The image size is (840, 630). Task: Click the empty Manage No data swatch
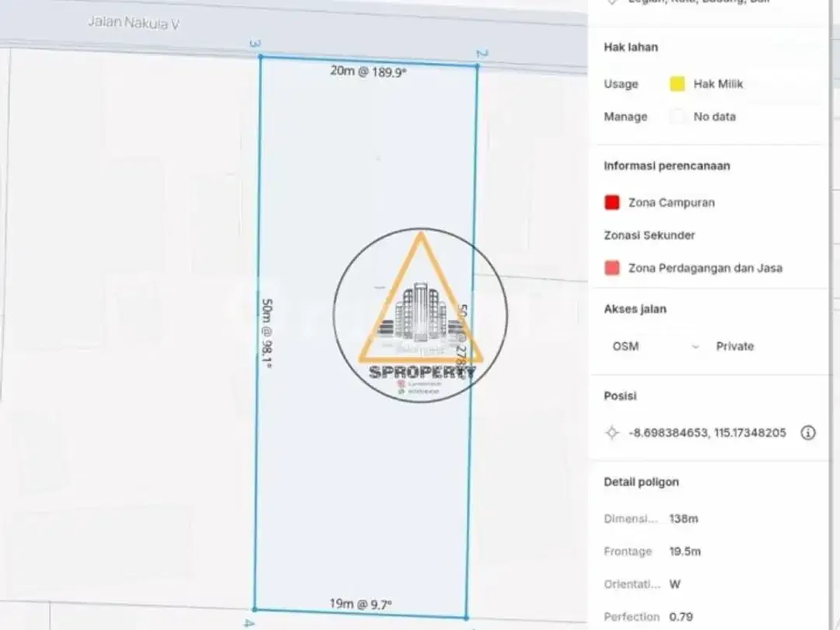[x=677, y=117]
